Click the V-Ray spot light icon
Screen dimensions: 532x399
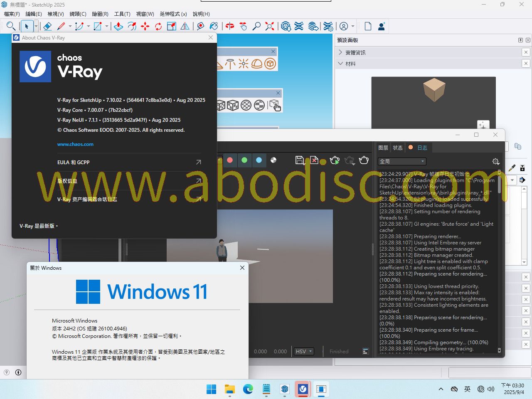(x=230, y=64)
